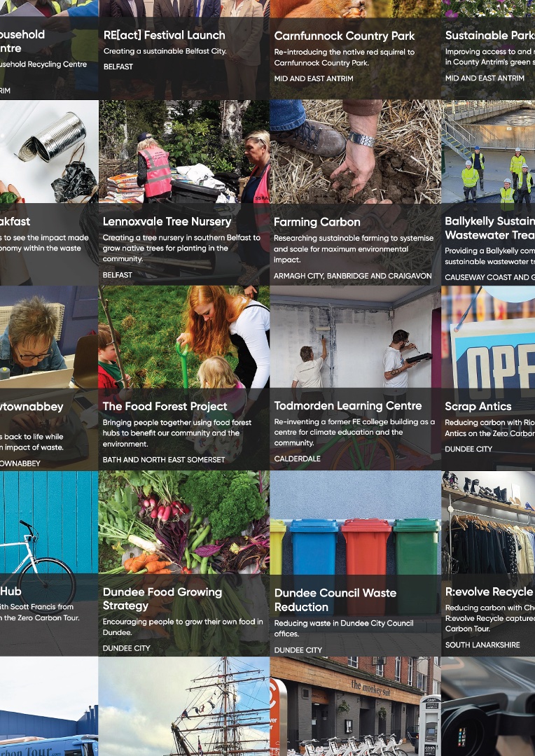Viewport: 535px width, 756px height.
Task: Click the Scrap Antics card title
Action: (x=478, y=407)
